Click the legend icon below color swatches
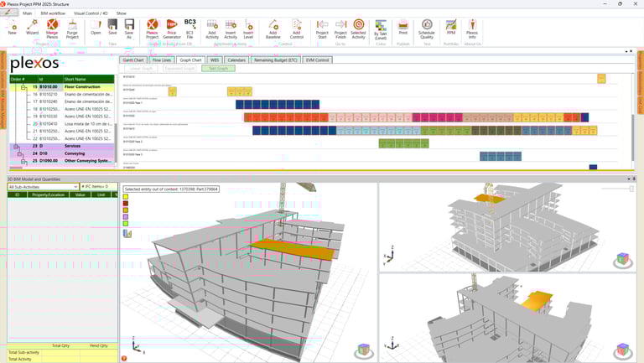 (x=127, y=234)
